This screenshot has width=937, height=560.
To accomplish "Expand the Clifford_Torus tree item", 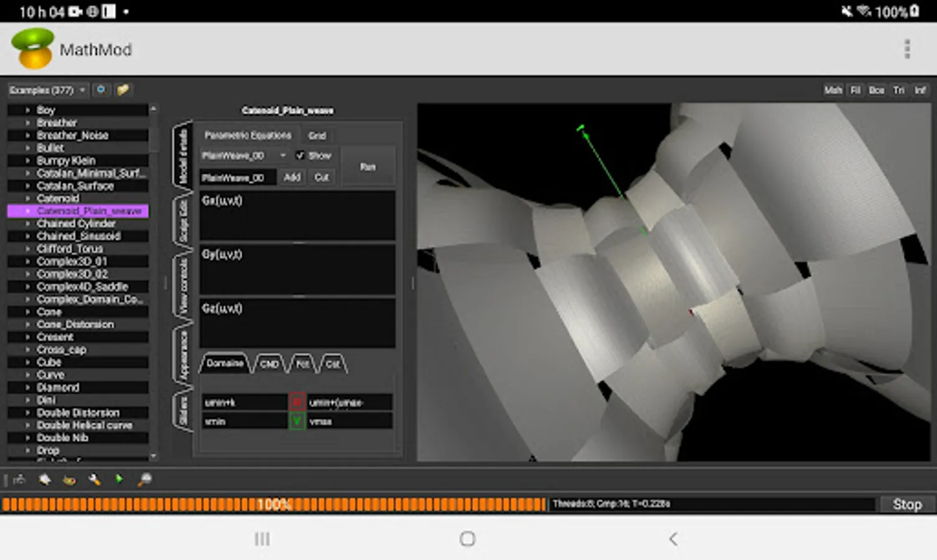I will (x=27, y=249).
